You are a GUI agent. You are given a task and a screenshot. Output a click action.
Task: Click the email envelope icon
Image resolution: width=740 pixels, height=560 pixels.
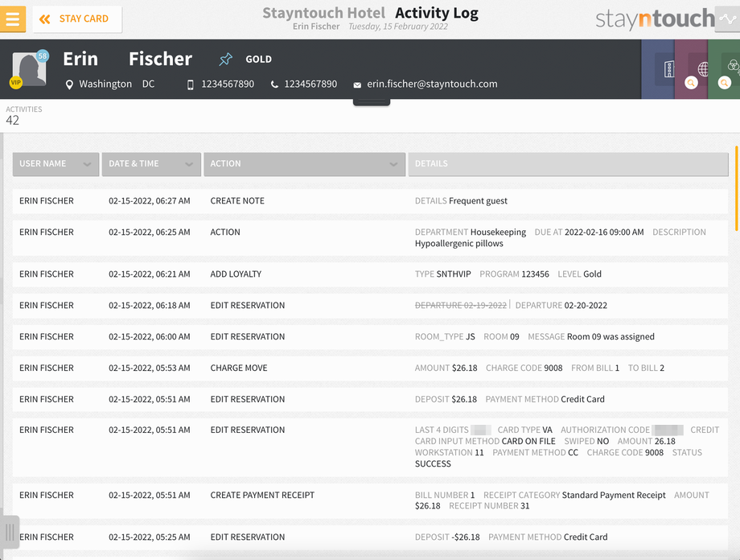click(357, 85)
